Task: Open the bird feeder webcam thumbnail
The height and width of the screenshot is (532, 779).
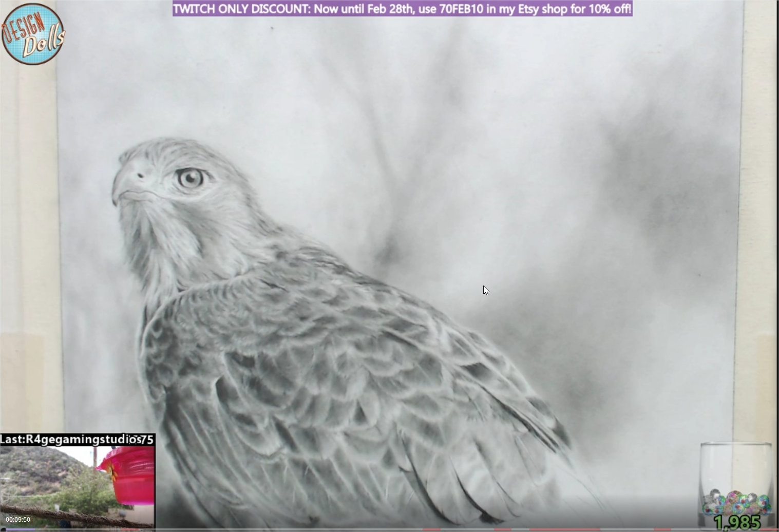Action: click(x=77, y=487)
